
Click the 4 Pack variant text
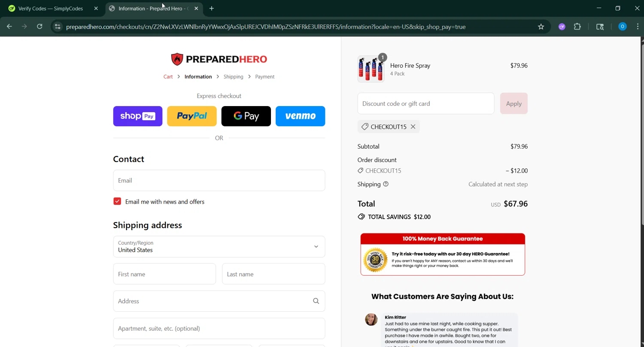397,74
